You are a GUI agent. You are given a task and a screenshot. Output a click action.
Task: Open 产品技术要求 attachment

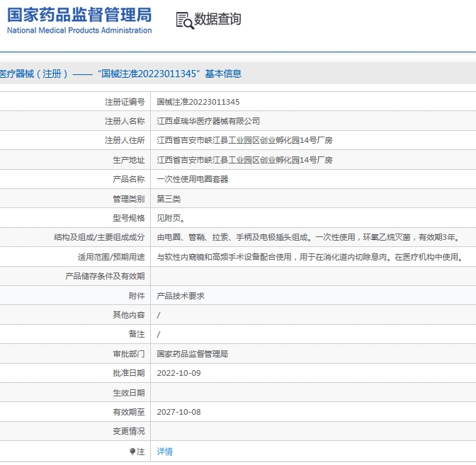click(x=181, y=296)
